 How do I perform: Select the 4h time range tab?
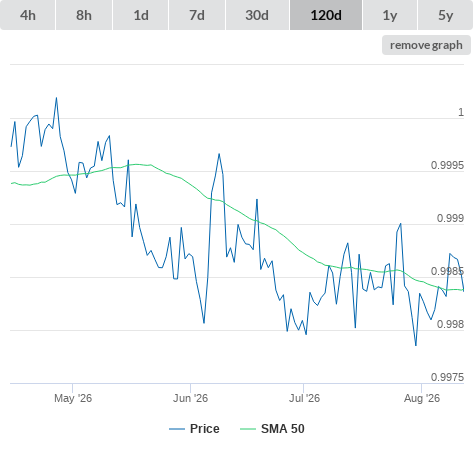click(x=28, y=15)
